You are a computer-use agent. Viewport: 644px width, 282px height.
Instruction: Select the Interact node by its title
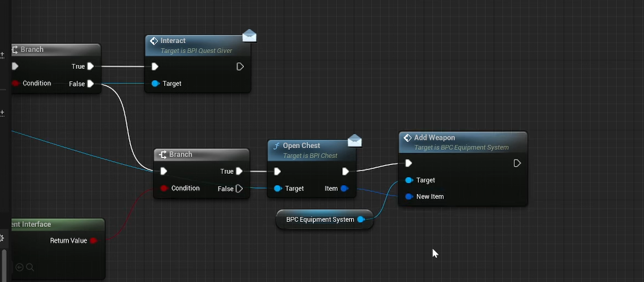[x=173, y=40]
